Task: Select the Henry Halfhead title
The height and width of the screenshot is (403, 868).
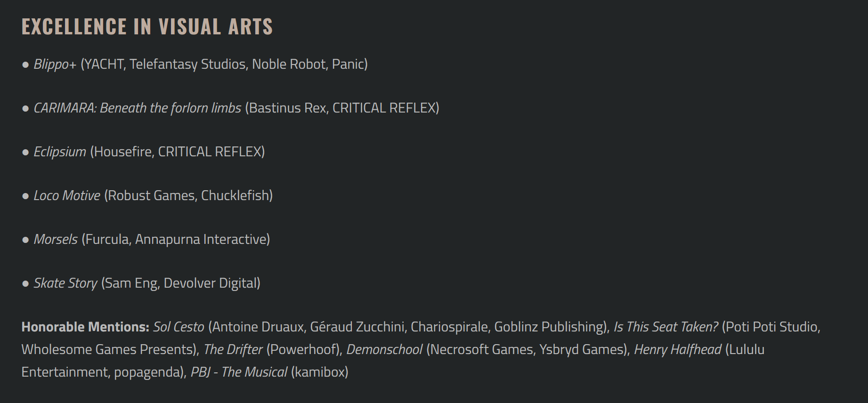Action: 677,349
